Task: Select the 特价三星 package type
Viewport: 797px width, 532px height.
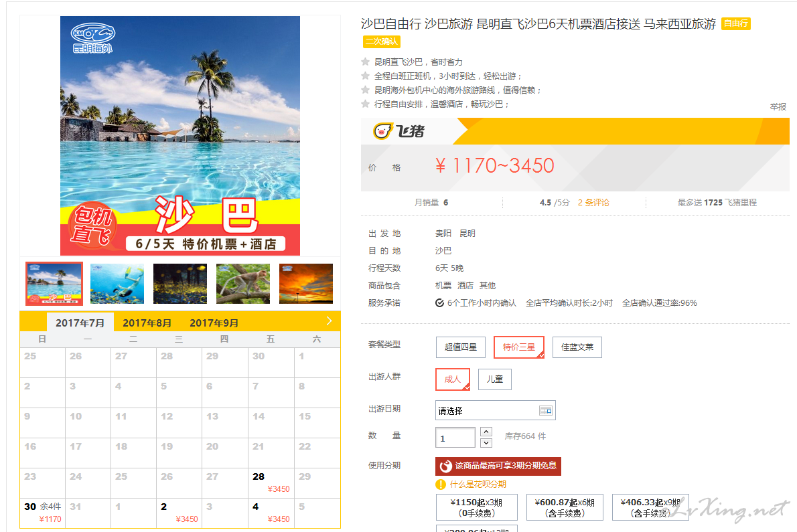Action: [519, 347]
